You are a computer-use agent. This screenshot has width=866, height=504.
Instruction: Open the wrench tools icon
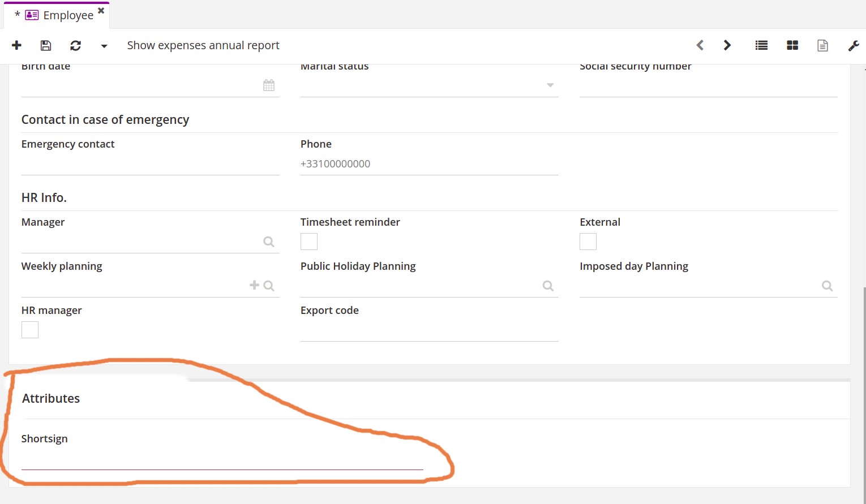[854, 45]
